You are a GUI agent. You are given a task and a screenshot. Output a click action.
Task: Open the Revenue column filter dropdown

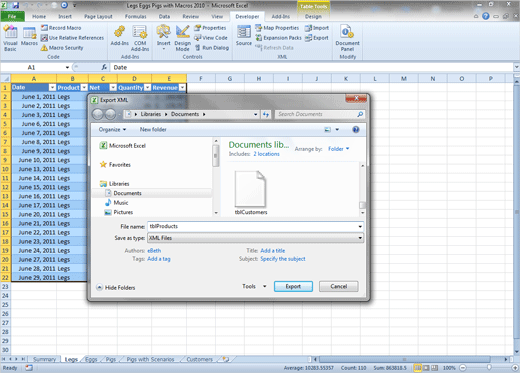point(182,88)
